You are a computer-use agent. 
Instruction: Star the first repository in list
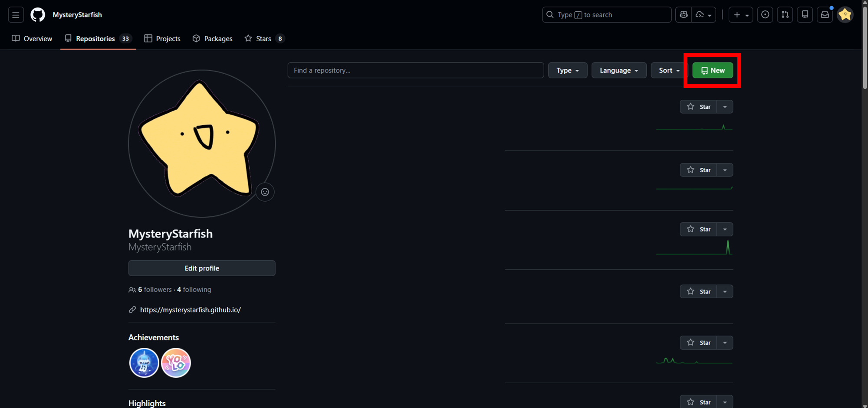pos(698,107)
